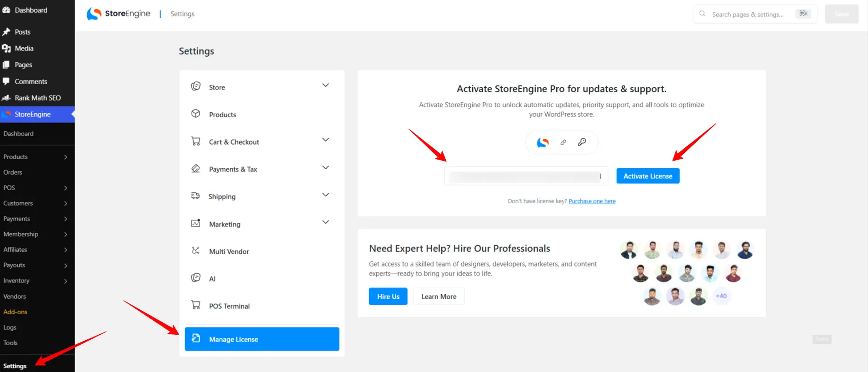
Task: Expand the Marketing section chevron
Action: [325, 222]
